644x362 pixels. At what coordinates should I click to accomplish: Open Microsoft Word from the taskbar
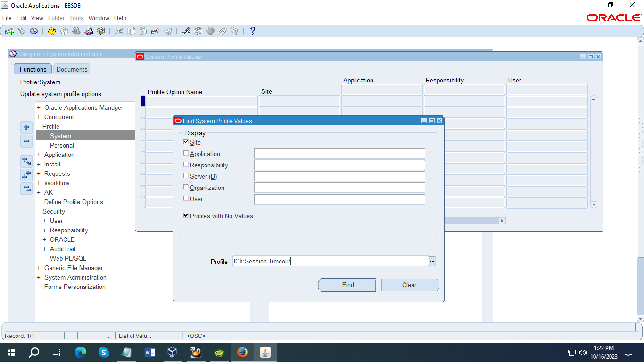(x=149, y=352)
